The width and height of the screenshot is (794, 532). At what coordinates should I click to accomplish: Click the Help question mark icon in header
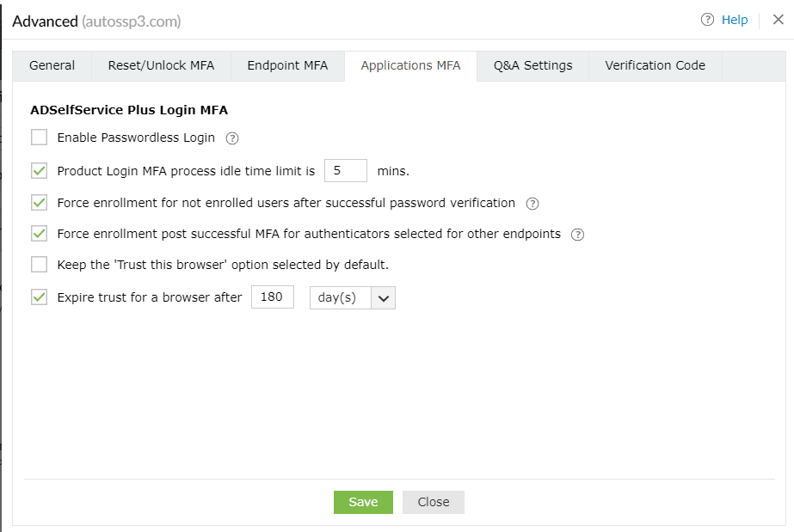[707, 20]
